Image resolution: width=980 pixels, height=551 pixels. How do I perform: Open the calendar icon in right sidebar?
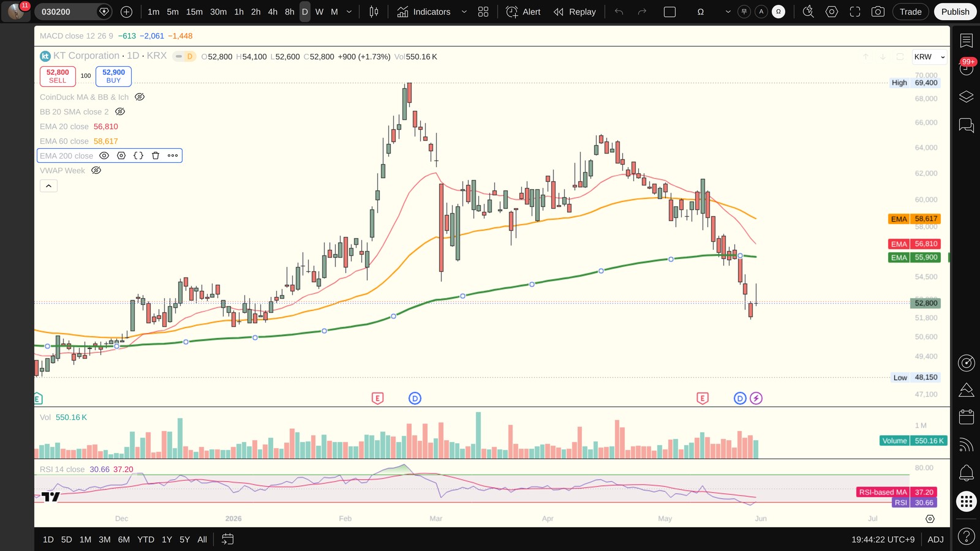click(967, 417)
